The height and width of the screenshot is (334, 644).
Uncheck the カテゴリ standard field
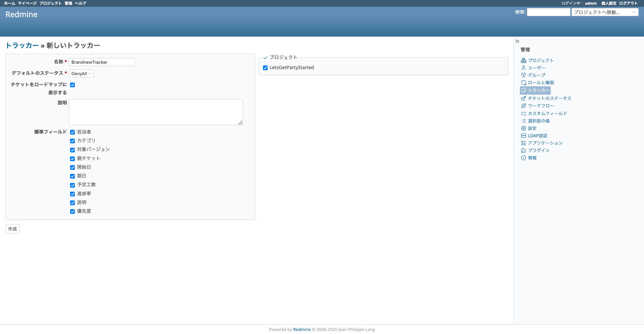[72, 141]
